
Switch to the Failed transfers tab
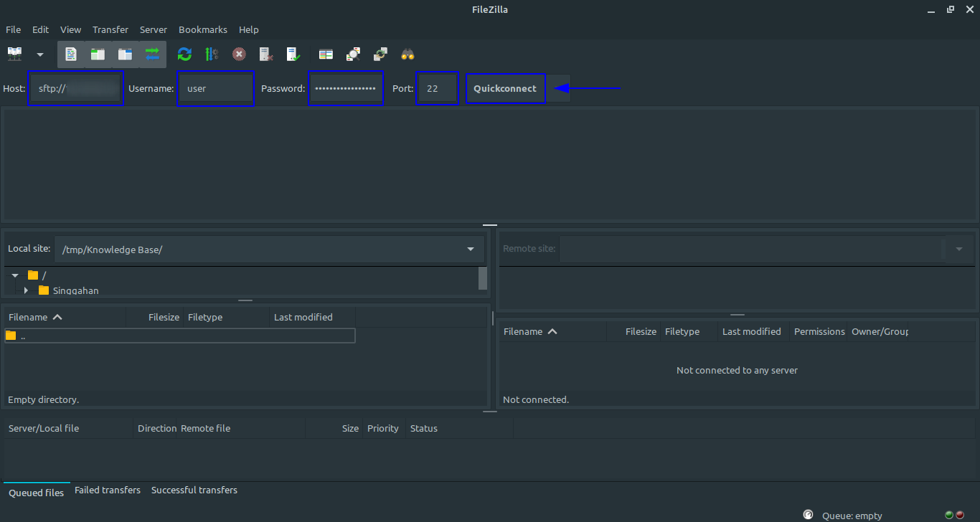108,490
